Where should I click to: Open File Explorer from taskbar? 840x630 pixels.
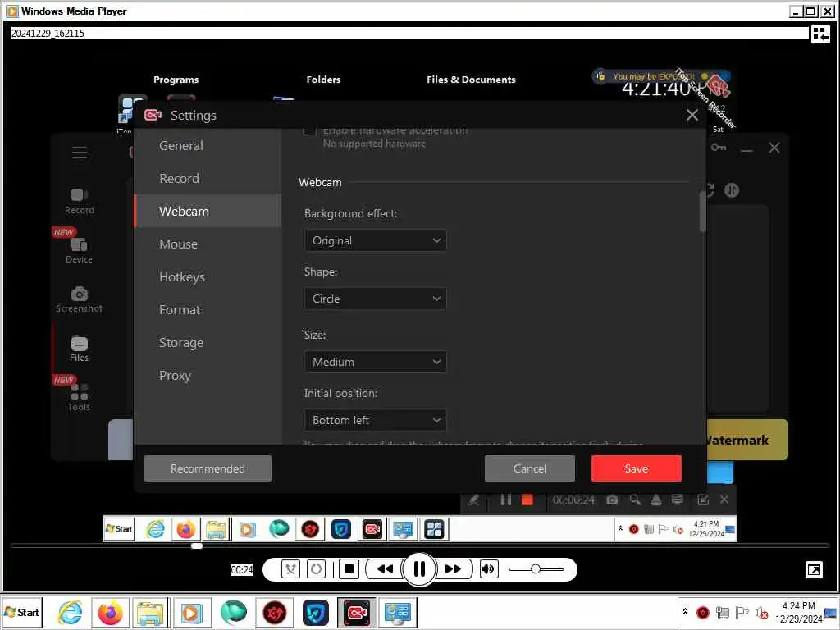(x=150, y=612)
